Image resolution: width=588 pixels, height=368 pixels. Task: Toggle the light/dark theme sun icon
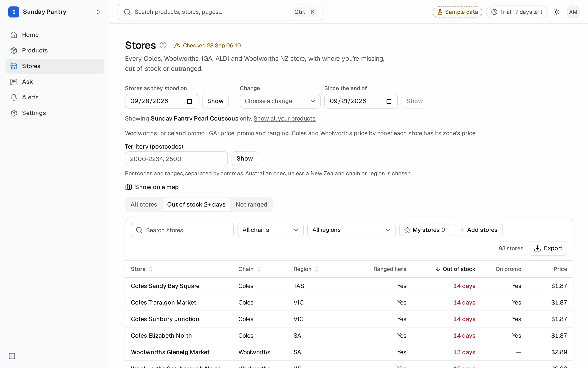tap(557, 12)
